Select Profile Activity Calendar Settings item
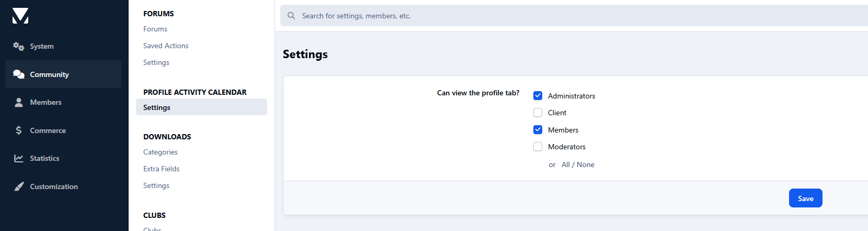Screen dimensions: 868x231 [x=157, y=107]
